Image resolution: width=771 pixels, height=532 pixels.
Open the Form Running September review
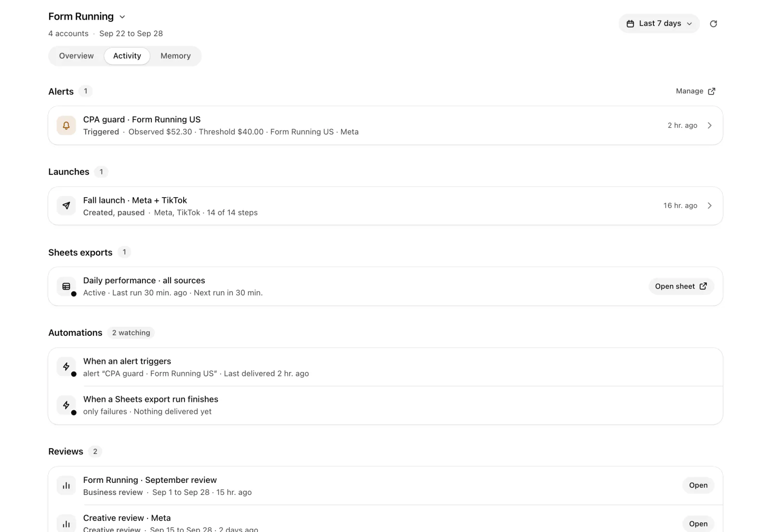click(698, 485)
